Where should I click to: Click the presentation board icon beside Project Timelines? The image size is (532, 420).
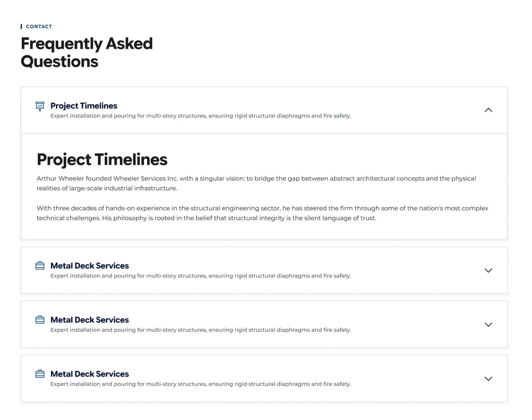point(40,106)
